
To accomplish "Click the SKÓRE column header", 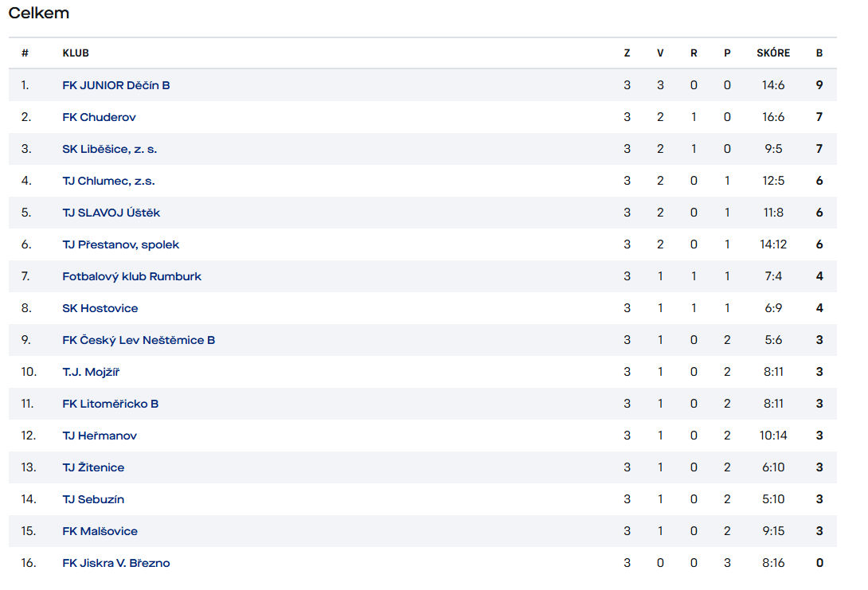I will pos(772,53).
